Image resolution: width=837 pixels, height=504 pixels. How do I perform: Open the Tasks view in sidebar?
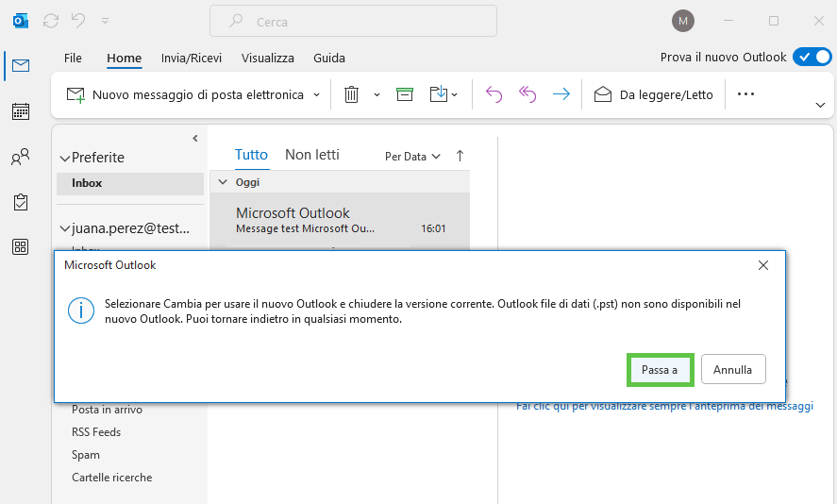click(21, 202)
